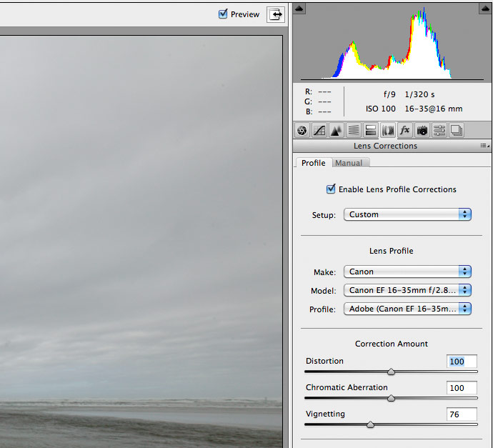
Task: Open the Lens Corrections panel flyout menu
Action: point(485,146)
